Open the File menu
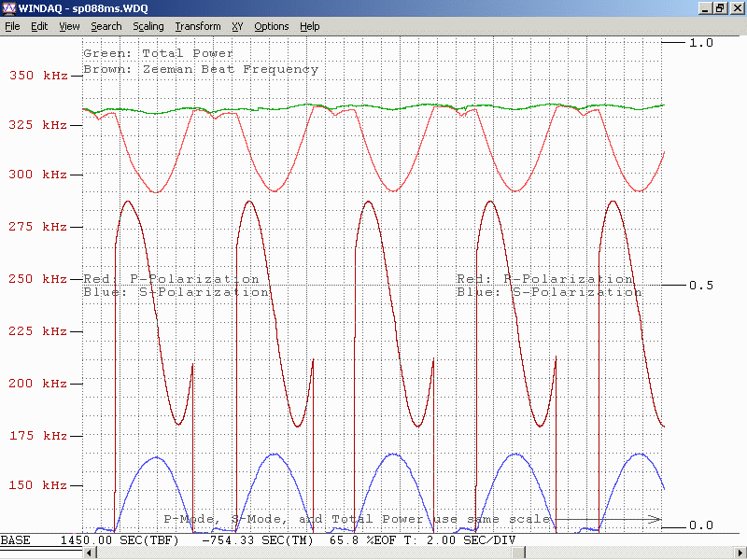This screenshot has width=747, height=560. click(x=12, y=26)
